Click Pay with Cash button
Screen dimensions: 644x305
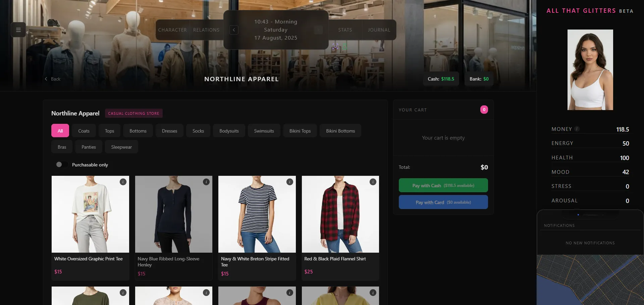point(443,186)
